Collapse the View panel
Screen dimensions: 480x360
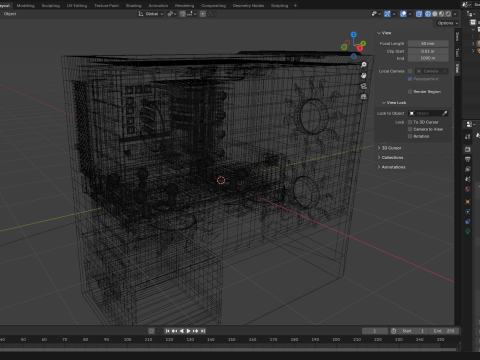tap(384, 33)
